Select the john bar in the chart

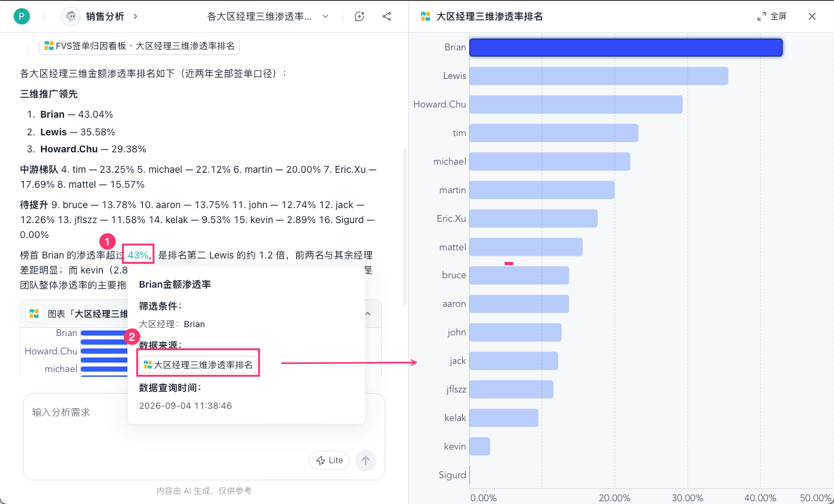515,332
